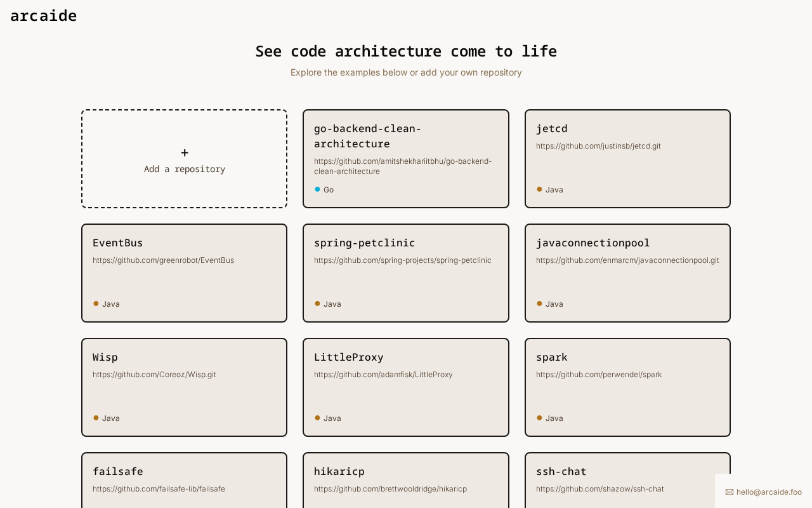
Task: Click the arcaide logo
Action: (x=44, y=16)
